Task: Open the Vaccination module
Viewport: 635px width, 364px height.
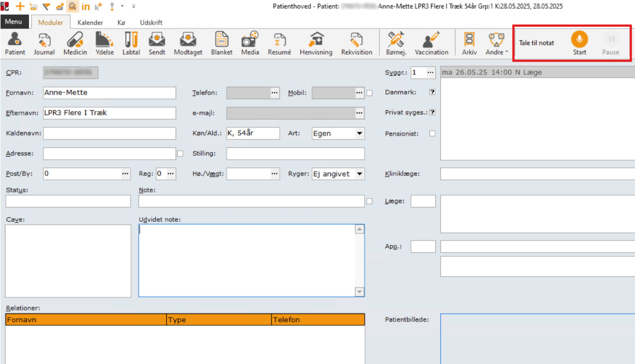Action: tap(432, 44)
